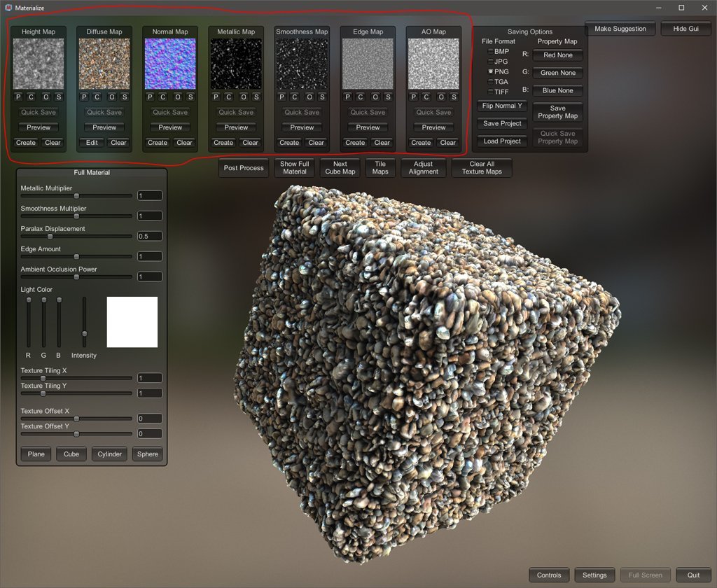Click the C button under Height Map
Viewport: 717px width, 588px height.
(31, 97)
